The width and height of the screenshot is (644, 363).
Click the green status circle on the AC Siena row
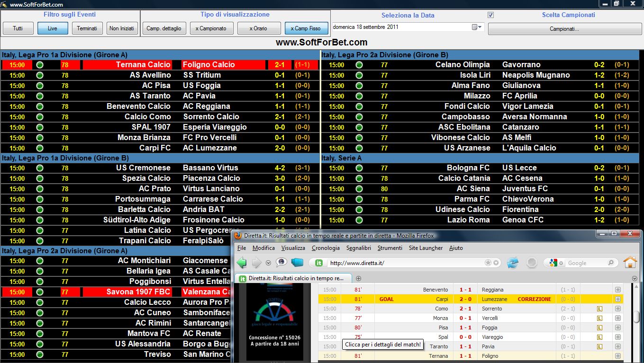click(359, 189)
